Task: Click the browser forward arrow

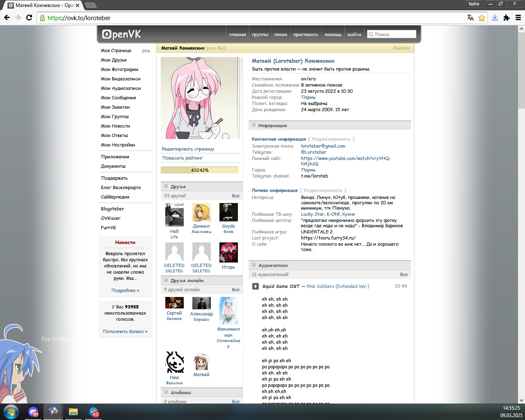Action: pyautogui.click(x=18, y=18)
